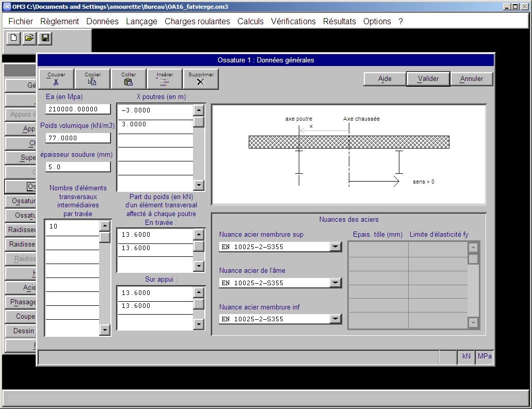The width and height of the screenshot is (532, 409).
Task: Open the Vérifications menu
Action: click(x=293, y=21)
